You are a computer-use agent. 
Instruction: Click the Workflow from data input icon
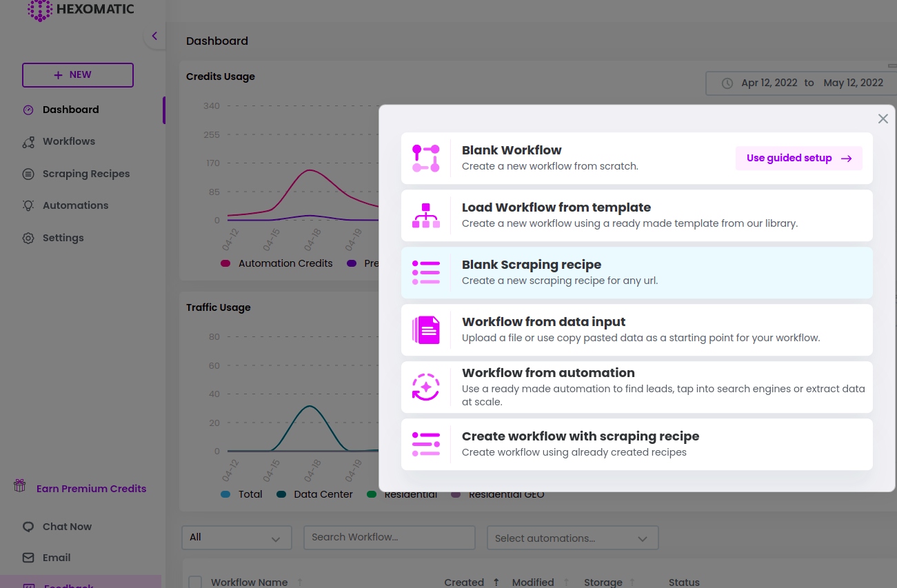tap(425, 330)
